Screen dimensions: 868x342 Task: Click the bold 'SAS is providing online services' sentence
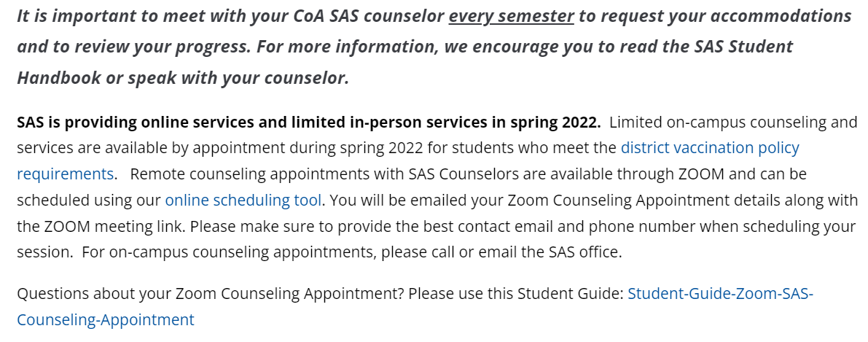[308, 122]
